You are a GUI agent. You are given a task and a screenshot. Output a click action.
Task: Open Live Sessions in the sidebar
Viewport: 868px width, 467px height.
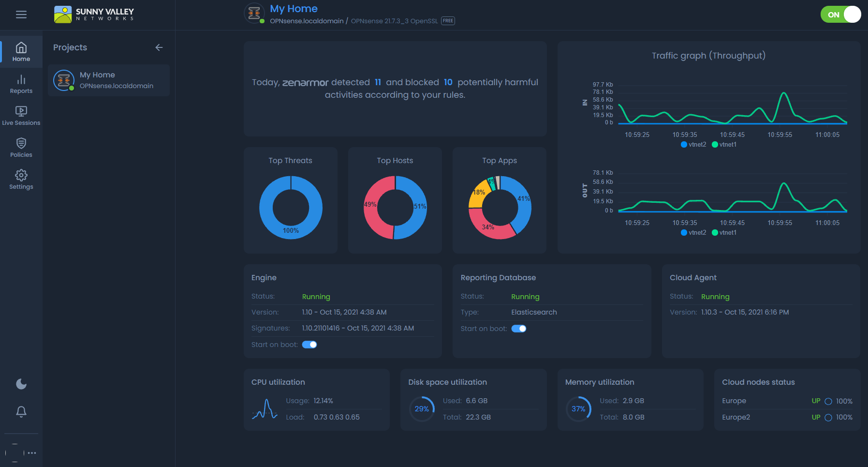coord(21,116)
